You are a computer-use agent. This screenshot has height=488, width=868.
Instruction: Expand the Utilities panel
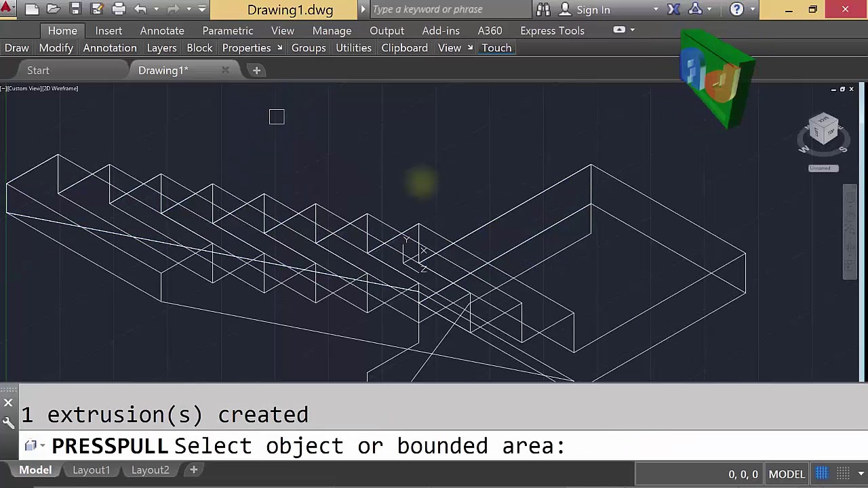(353, 47)
